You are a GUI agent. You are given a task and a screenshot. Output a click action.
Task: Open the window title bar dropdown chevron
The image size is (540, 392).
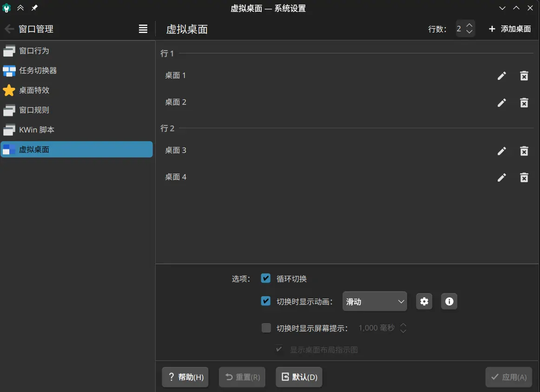tap(502, 8)
